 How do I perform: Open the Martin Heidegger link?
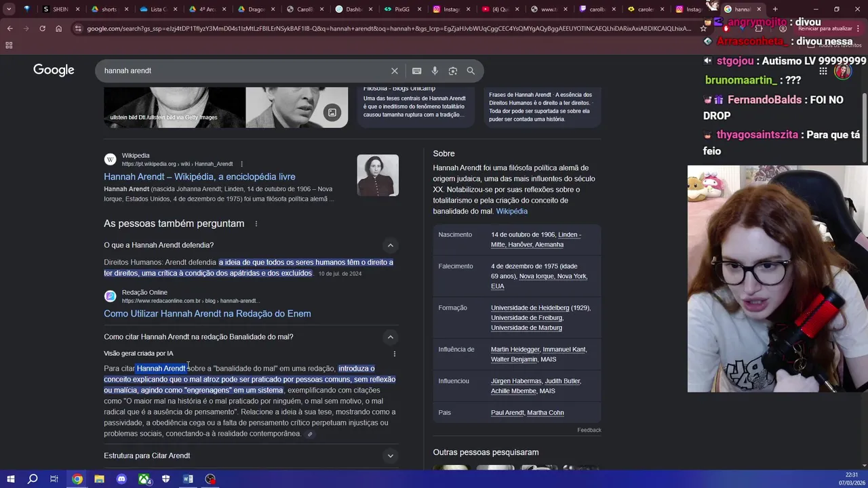point(515,350)
